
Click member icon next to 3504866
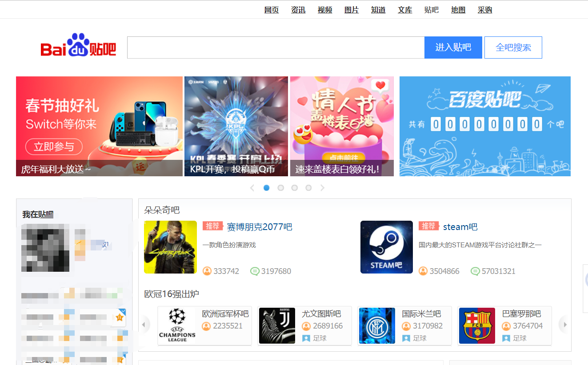[x=423, y=271]
